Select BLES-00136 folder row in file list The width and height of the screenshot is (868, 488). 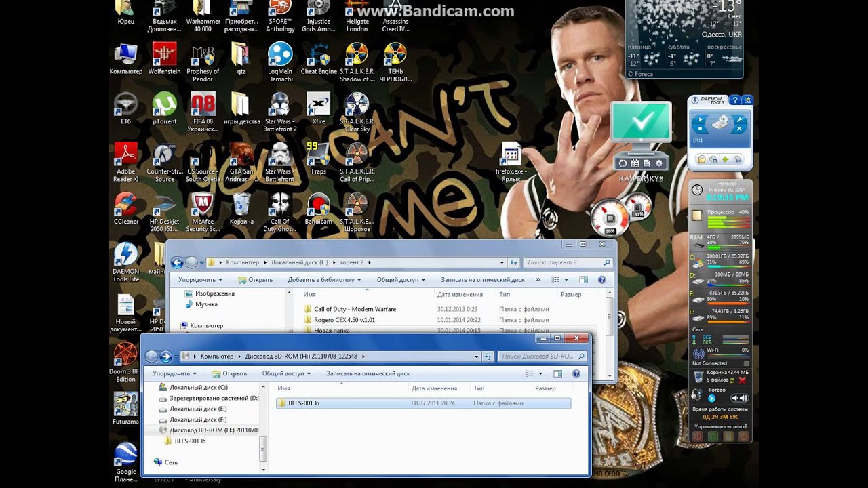[423, 403]
